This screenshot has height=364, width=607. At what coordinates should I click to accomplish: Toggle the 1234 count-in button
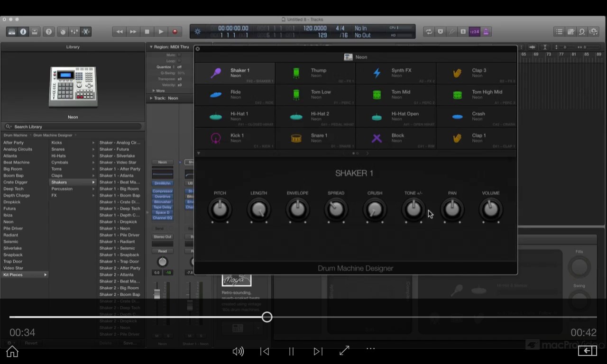[x=474, y=32]
